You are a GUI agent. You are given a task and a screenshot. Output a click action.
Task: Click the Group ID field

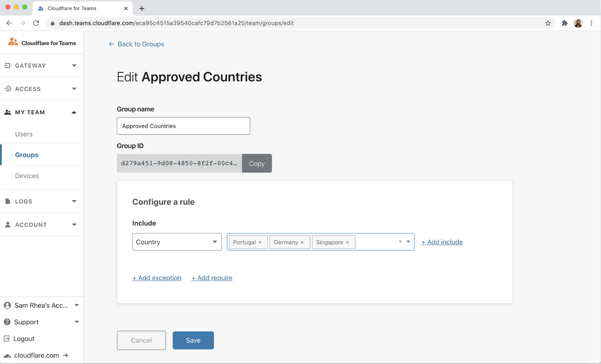tap(179, 163)
